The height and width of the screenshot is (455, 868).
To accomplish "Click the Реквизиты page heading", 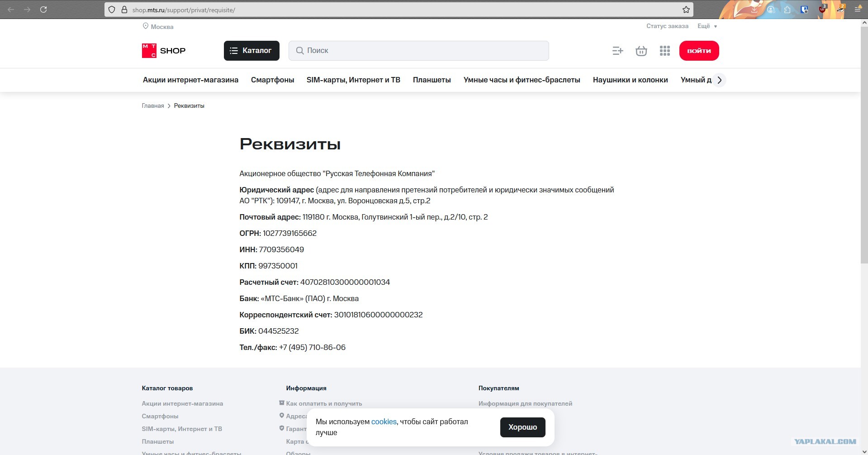I will [290, 144].
